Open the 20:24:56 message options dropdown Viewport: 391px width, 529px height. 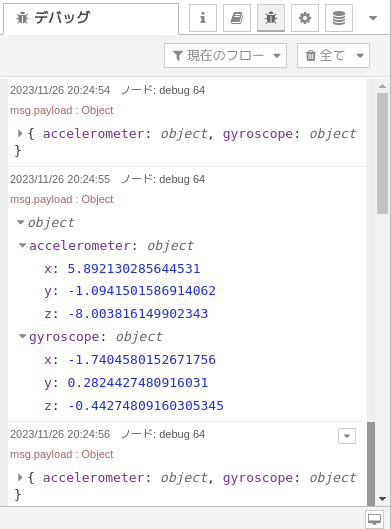[347, 436]
